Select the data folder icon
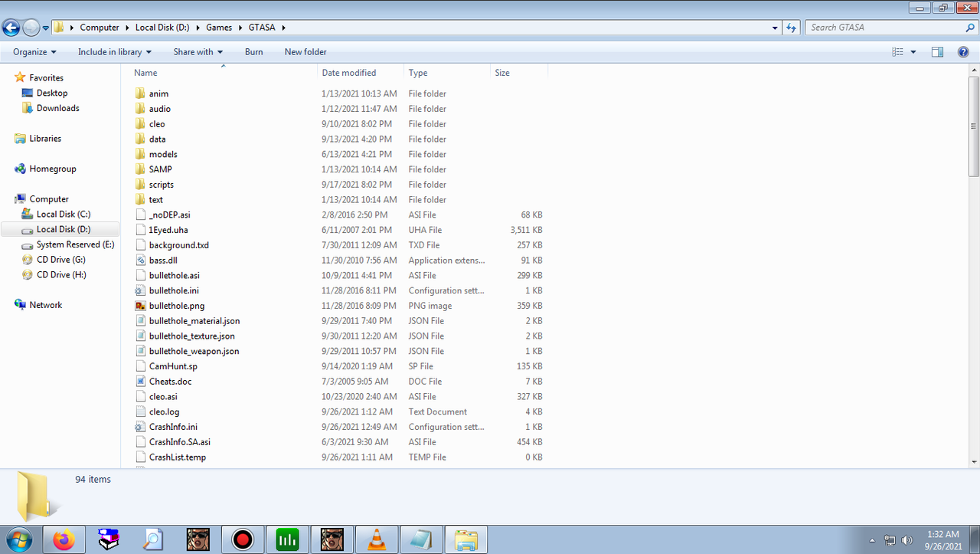980x554 pixels. pyautogui.click(x=140, y=139)
